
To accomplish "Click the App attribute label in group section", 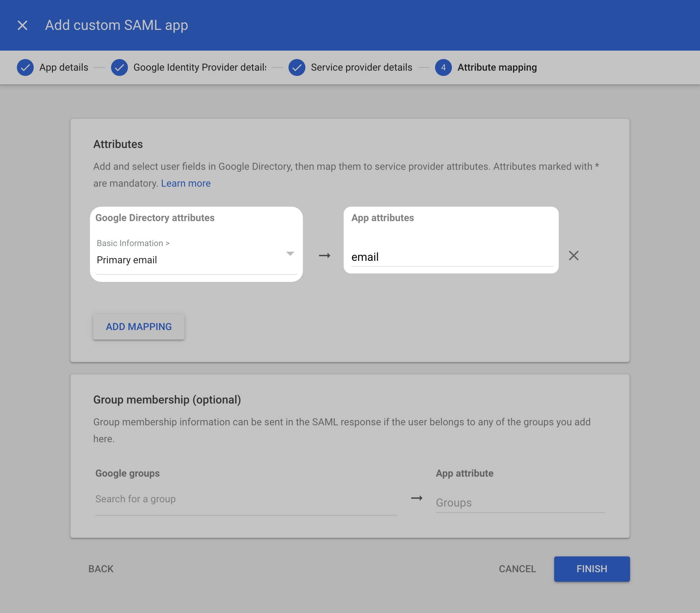I will point(465,473).
